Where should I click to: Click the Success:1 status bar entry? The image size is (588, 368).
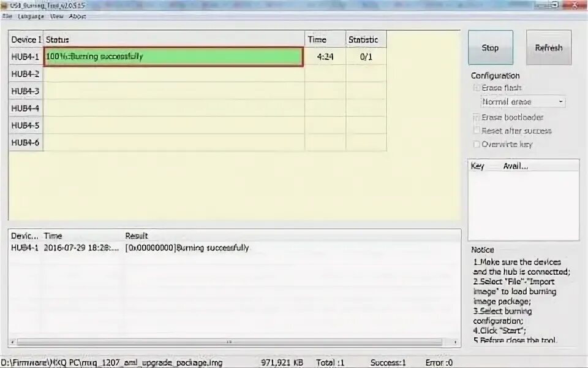click(388, 362)
